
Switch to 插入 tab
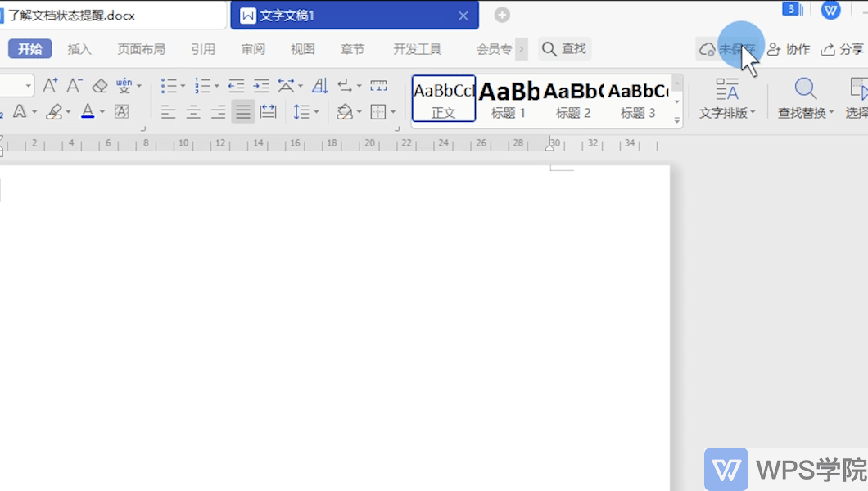[79, 49]
